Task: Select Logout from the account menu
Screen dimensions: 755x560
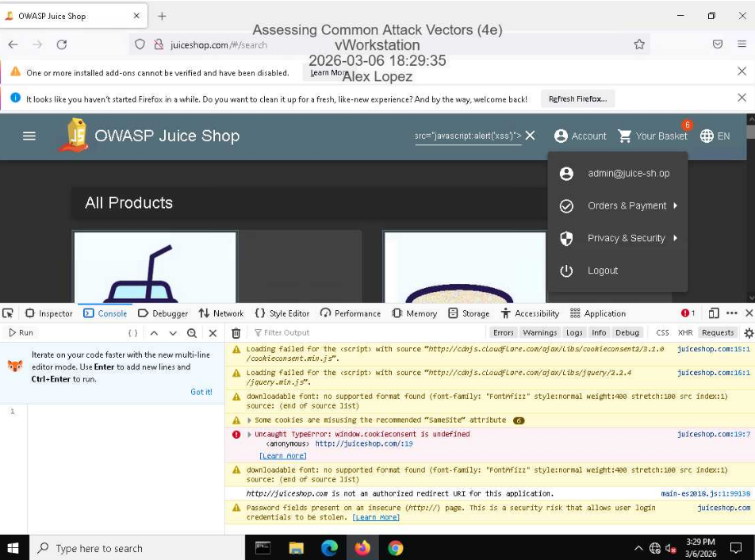Action: pos(602,270)
